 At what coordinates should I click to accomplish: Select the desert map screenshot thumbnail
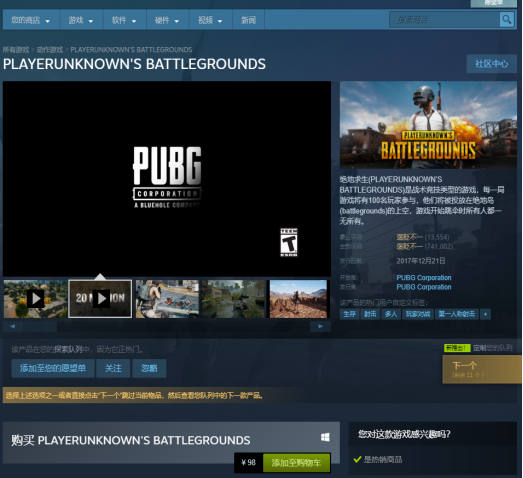click(x=298, y=299)
